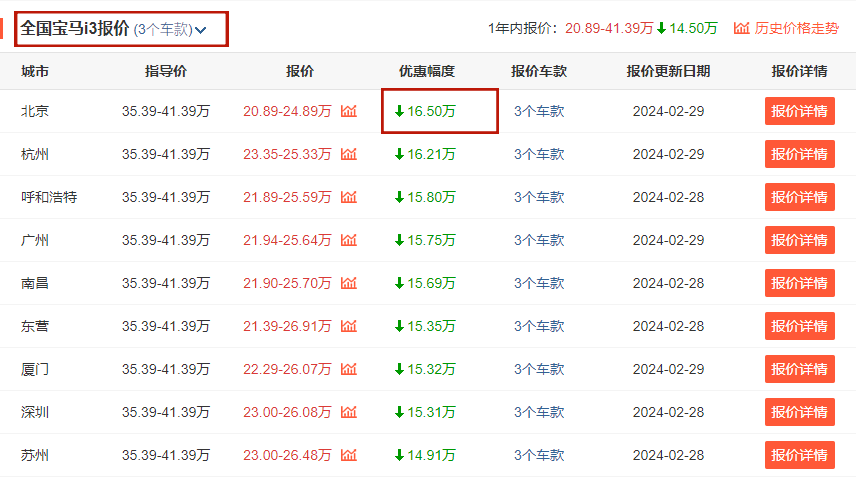This screenshot has height=480, width=856.
Task: Click 报价详情 button for 广州
Action: click(799, 240)
